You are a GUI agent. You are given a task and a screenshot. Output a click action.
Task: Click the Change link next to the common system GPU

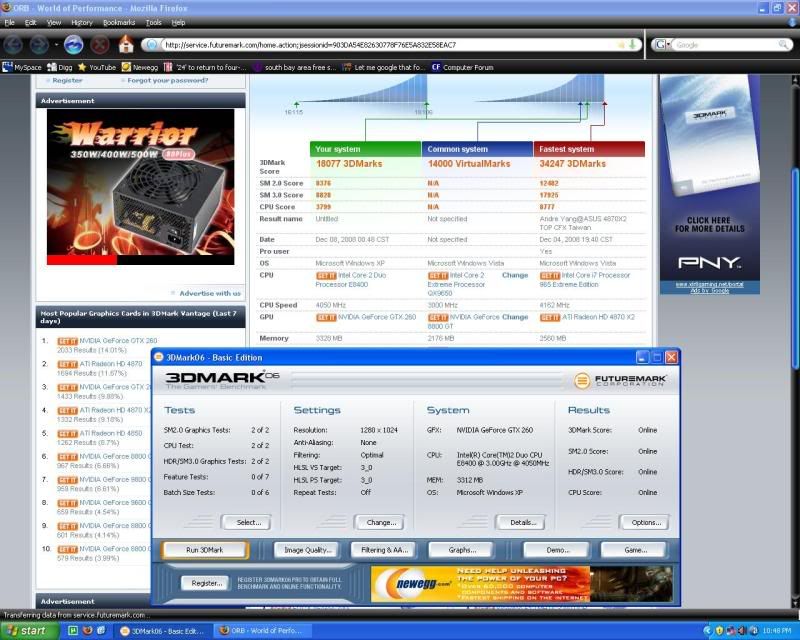point(515,317)
